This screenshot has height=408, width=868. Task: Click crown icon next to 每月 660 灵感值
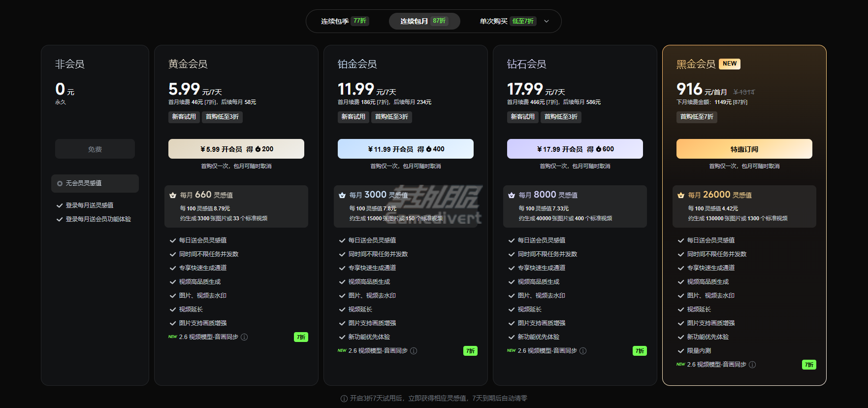pos(173,195)
